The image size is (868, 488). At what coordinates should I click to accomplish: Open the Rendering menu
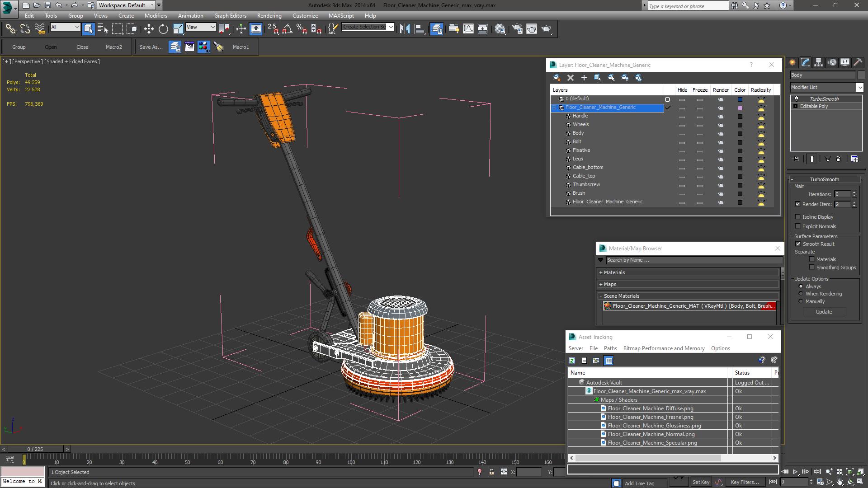point(269,16)
